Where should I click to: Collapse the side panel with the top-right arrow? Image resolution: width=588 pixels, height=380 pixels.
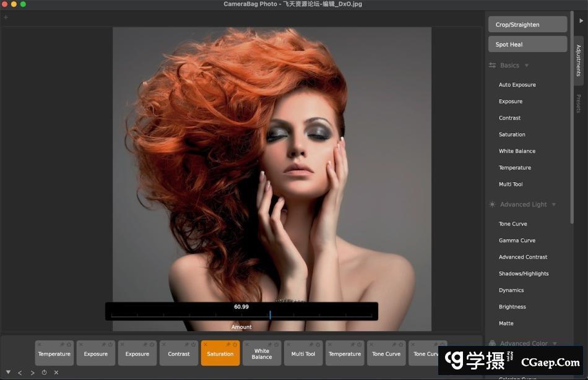coord(581,20)
